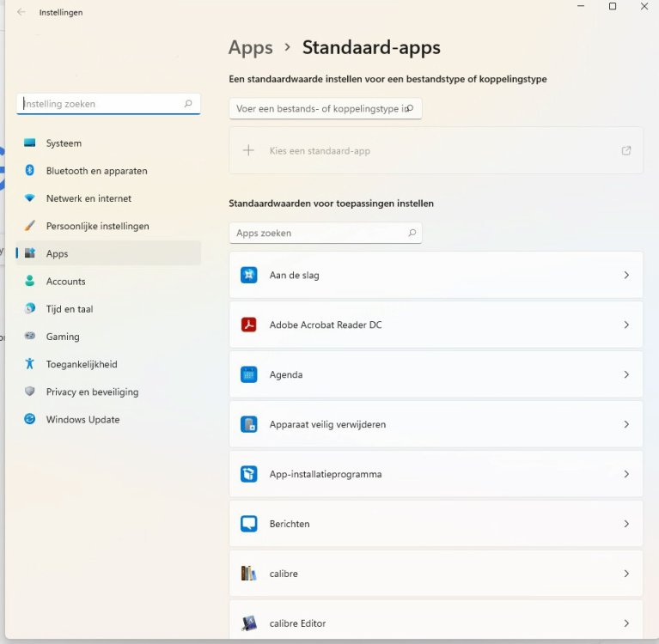The width and height of the screenshot is (659, 644).
Task: Open Persoonlijke instellingen category
Action: coord(108,226)
